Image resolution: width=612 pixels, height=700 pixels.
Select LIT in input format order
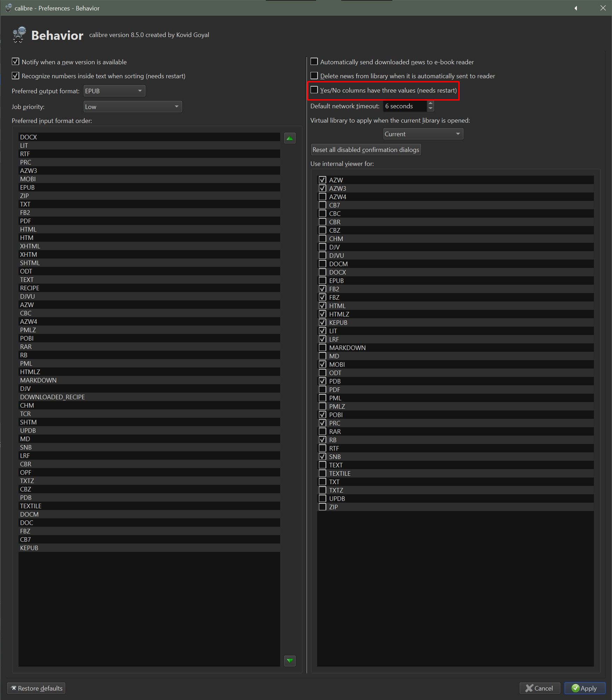point(149,145)
